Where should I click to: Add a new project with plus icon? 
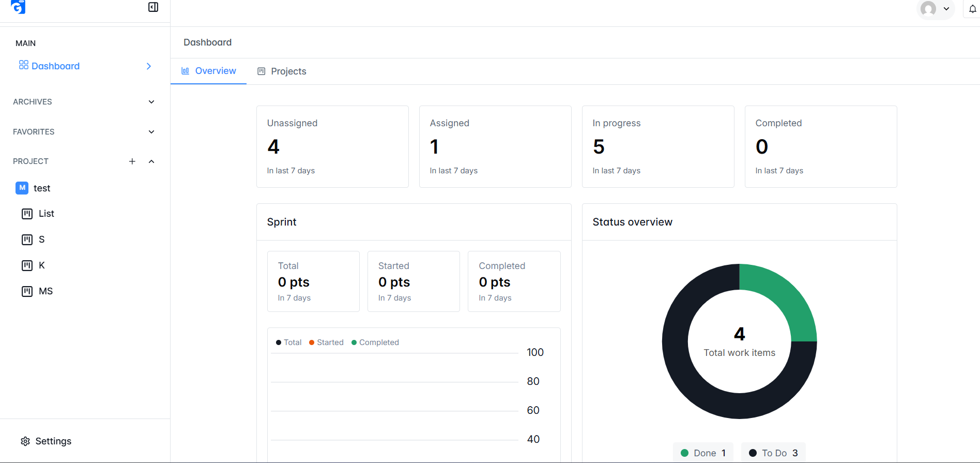(132, 161)
